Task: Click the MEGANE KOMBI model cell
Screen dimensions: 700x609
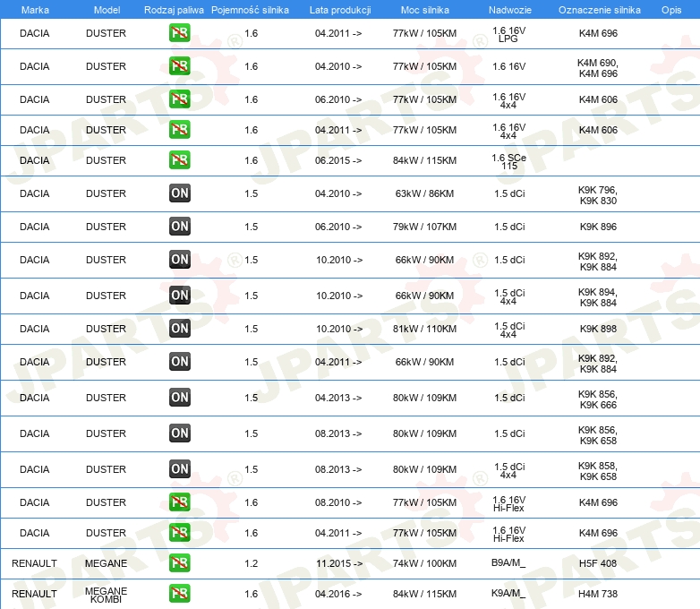Action: coord(106,594)
